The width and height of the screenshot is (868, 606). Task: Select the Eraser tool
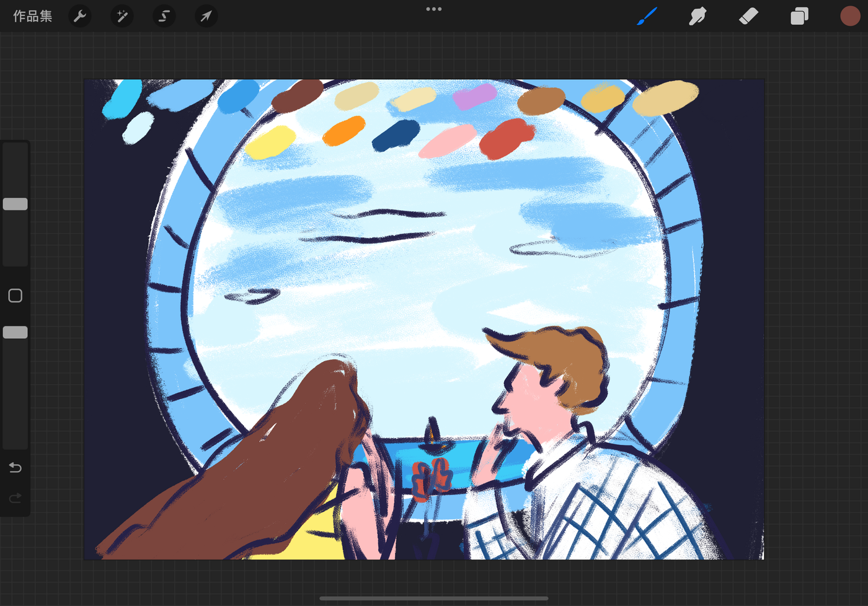[748, 16]
